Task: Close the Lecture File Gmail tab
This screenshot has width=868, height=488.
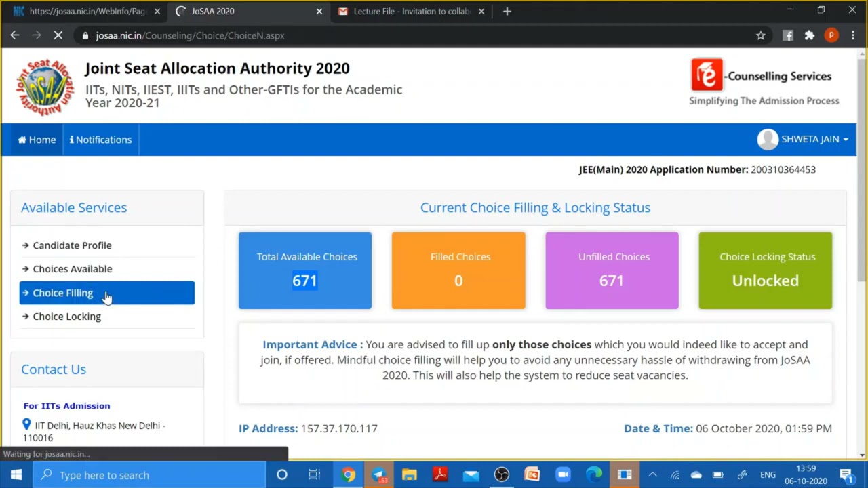Action: [x=481, y=11]
